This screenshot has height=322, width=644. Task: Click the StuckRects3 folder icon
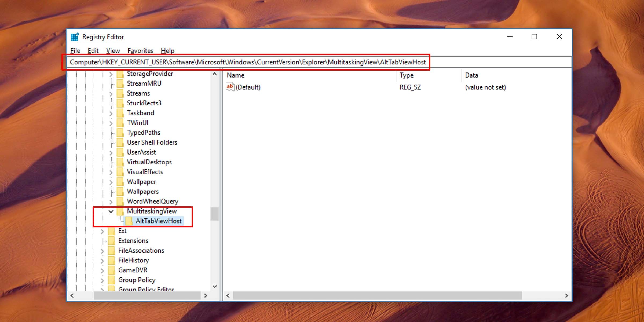120,103
